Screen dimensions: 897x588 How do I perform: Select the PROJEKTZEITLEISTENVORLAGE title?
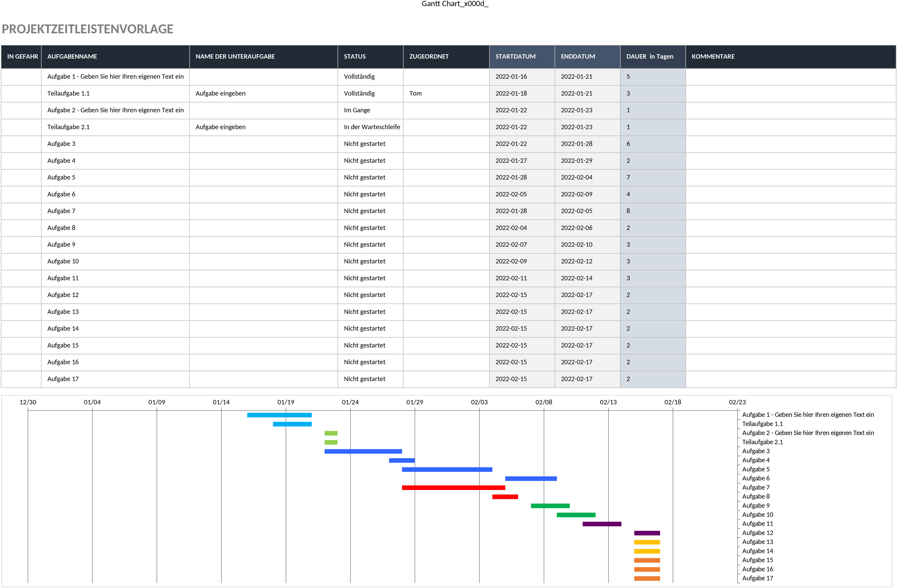88,29
